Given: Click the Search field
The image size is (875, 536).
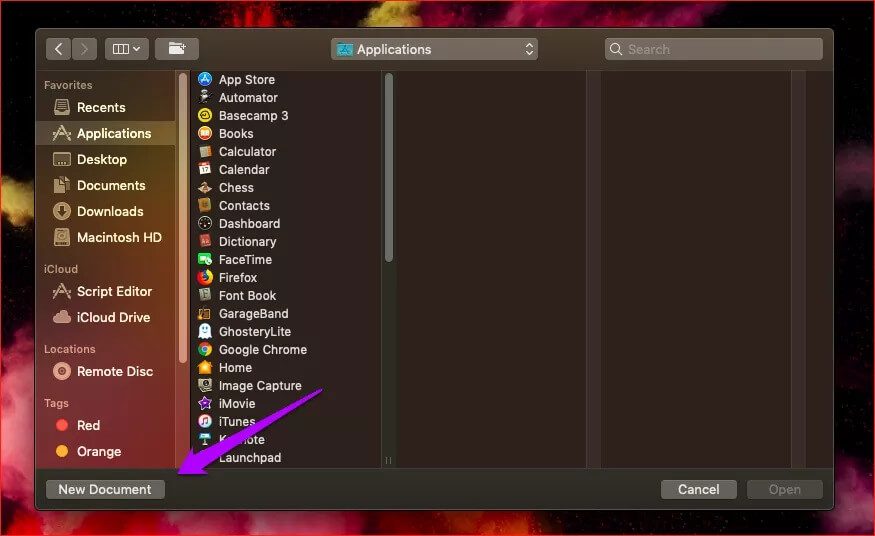Looking at the screenshot, I should point(714,49).
